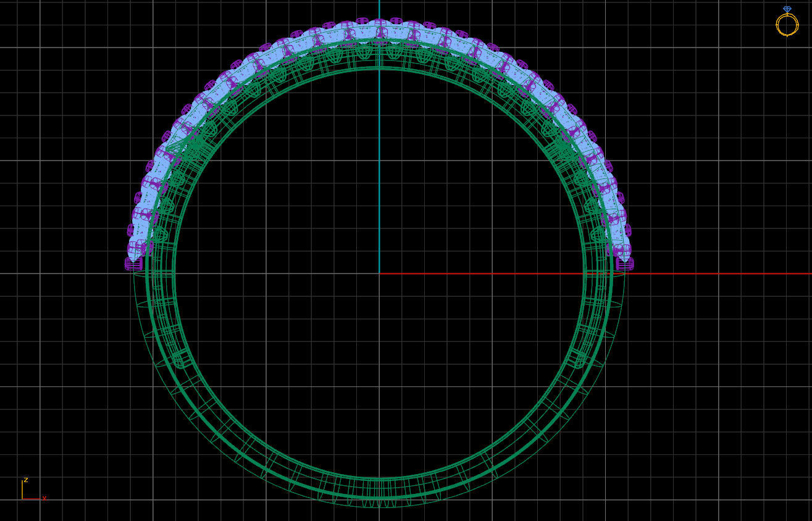Click the orange ring icon with blue gem
This screenshot has height=521, width=812.
[x=787, y=21]
